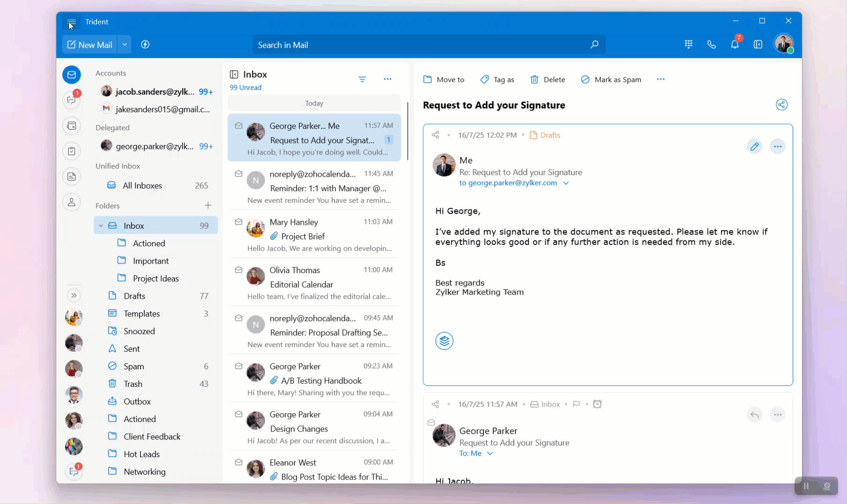Select the jakesanders015@gmail account
The image size is (847, 504).
point(156,109)
